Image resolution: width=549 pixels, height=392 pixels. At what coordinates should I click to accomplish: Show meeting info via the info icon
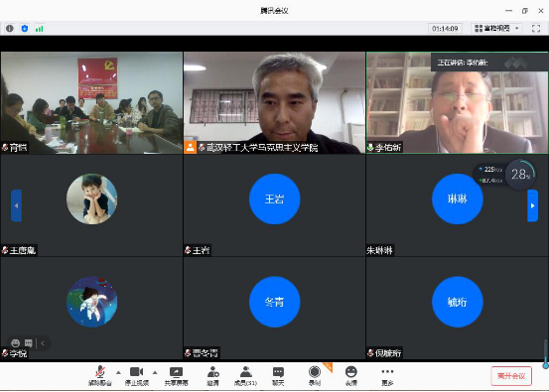(10, 29)
